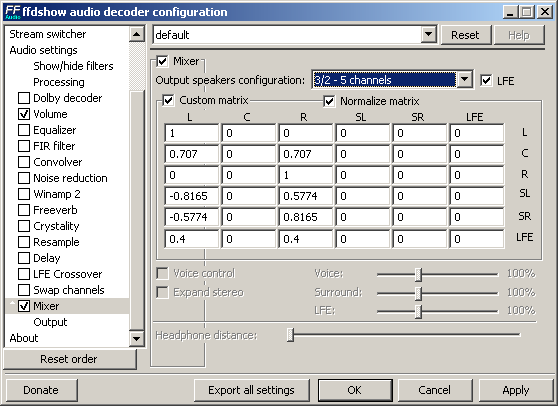The width and height of the screenshot is (558, 406).
Task: Click the Headphone distance slider thumb
Action: click(290, 335)
